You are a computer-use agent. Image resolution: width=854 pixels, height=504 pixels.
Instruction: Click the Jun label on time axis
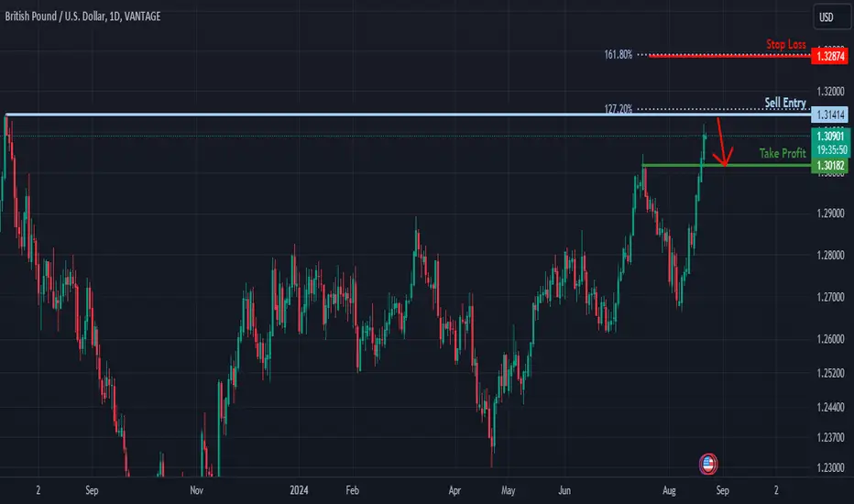pos(564,490)
